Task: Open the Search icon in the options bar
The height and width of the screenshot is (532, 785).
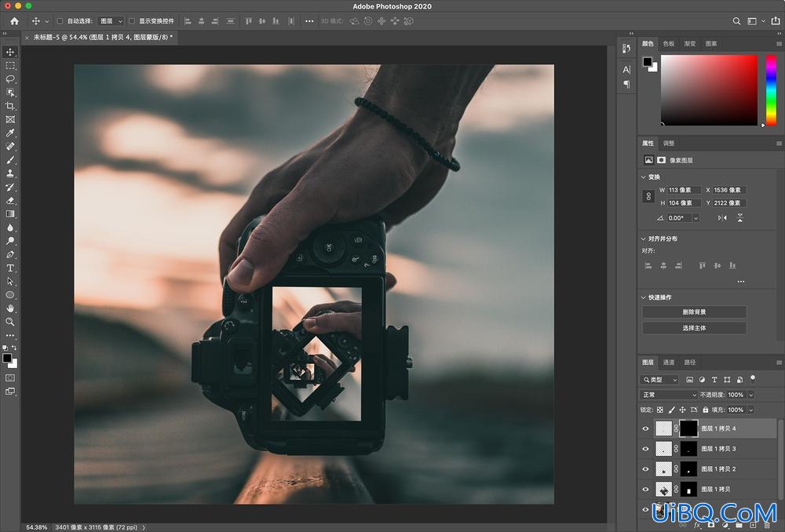Action: [736, 21]
